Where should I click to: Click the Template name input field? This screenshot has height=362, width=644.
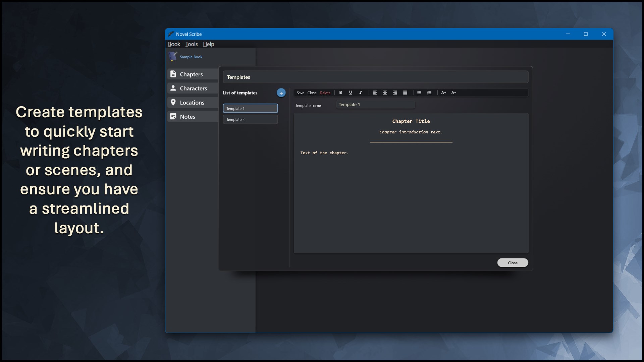pyautogui.click(x=376, y=105)
